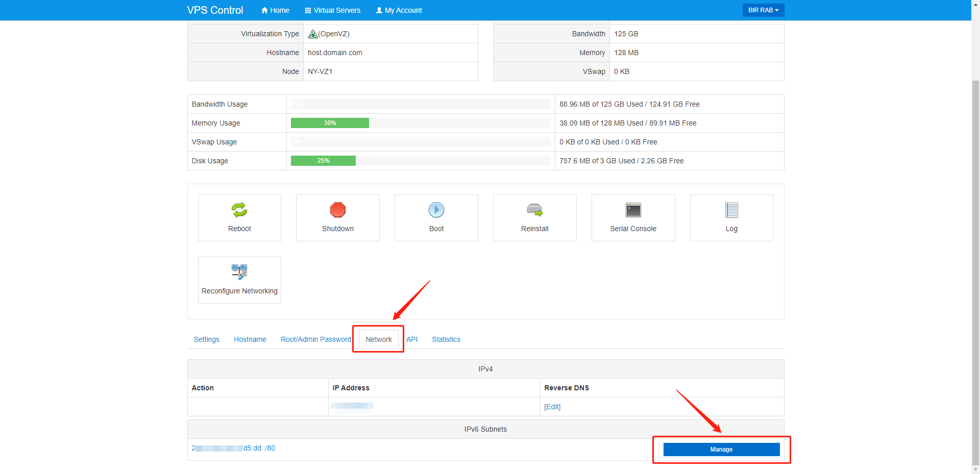Open Virtual Servers in navbar

[x=333, y=10]
